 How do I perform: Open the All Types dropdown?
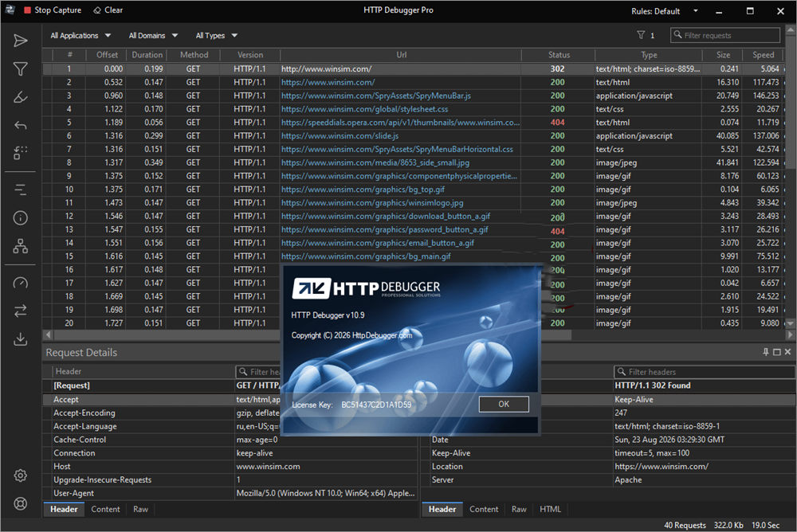217,36
